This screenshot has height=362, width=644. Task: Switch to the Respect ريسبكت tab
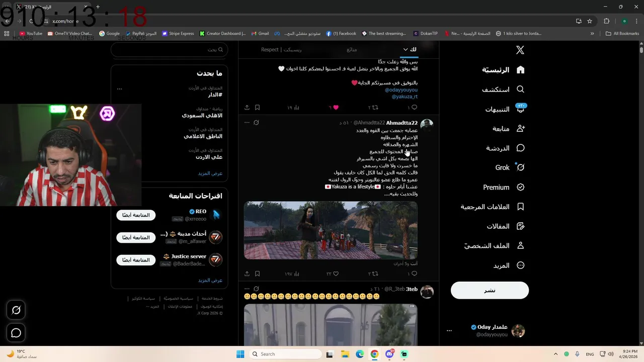[281, 49]
